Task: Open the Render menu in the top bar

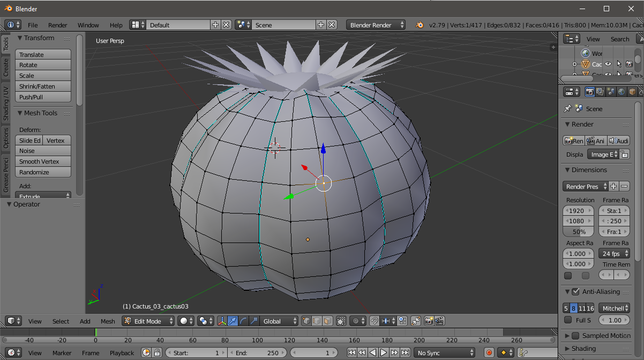Action: click(58, 25)
